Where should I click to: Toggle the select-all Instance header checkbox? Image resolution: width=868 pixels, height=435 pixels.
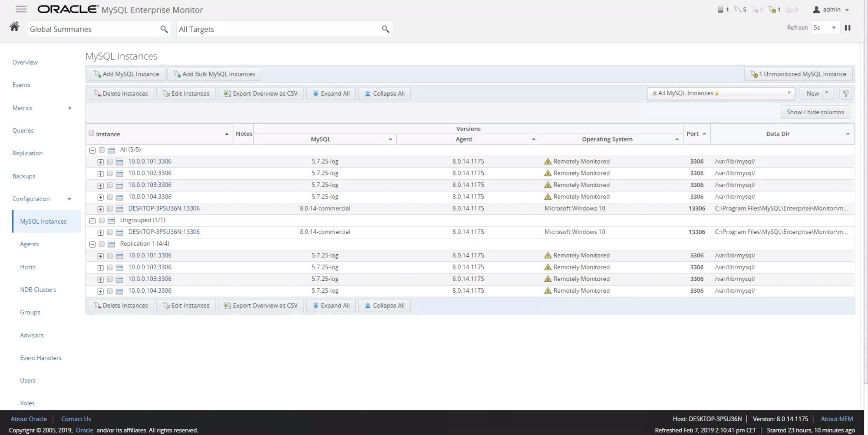pos(91,133)
